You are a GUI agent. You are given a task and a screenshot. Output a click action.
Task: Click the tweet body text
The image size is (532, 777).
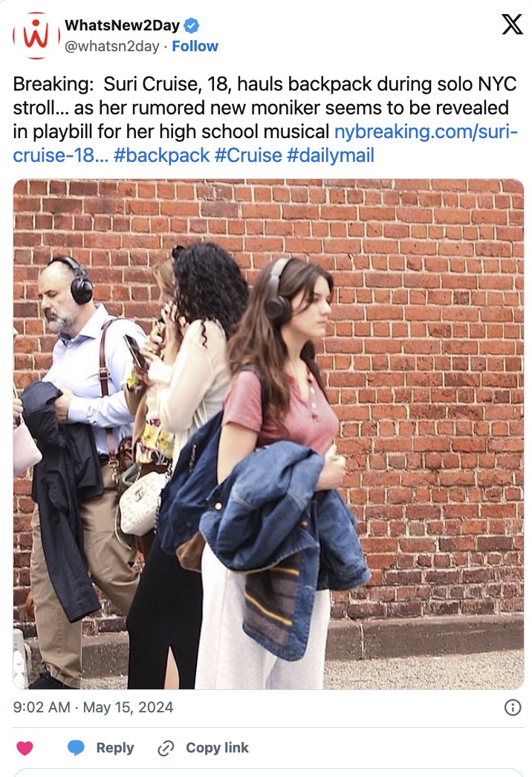pyautogui.click(x=265, y=120)
